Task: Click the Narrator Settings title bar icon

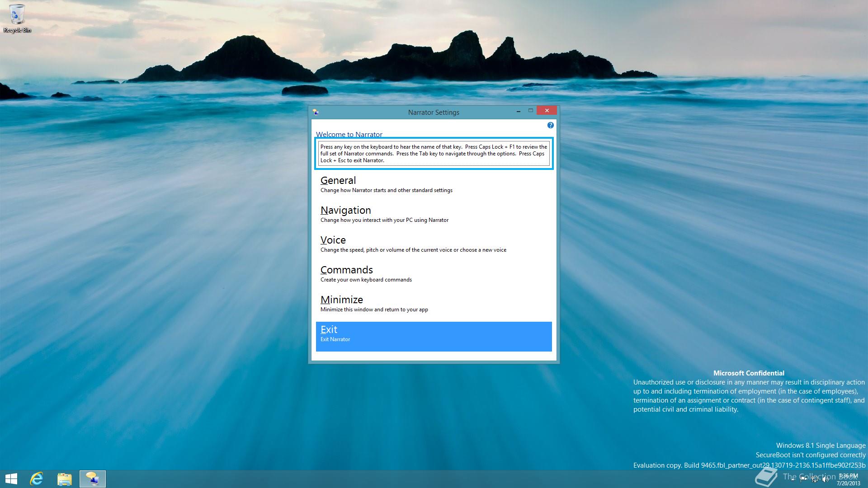Action: pyautogui.click(x=316, y=112)
